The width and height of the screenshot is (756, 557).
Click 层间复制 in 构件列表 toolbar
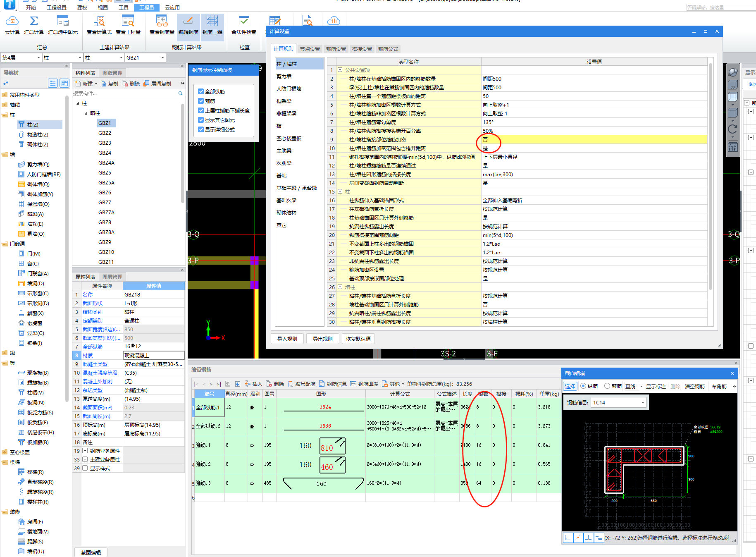[157, 84]
